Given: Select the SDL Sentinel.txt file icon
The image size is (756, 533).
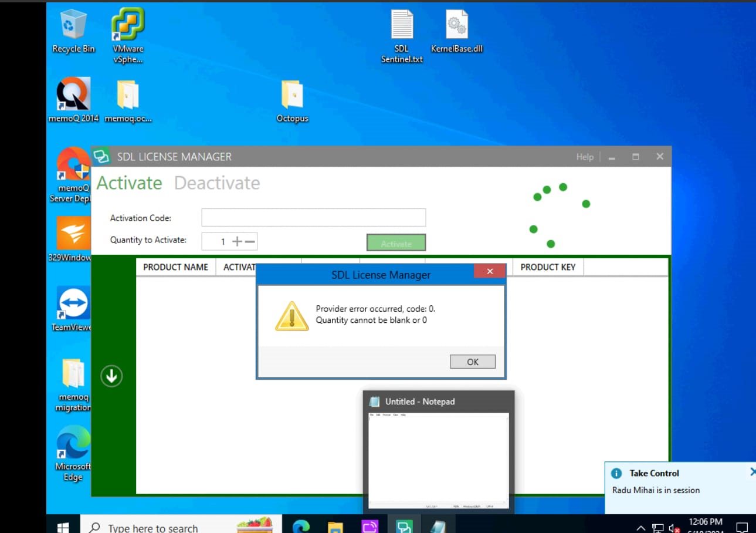Looking at the screenshot, I should (402, 36).
